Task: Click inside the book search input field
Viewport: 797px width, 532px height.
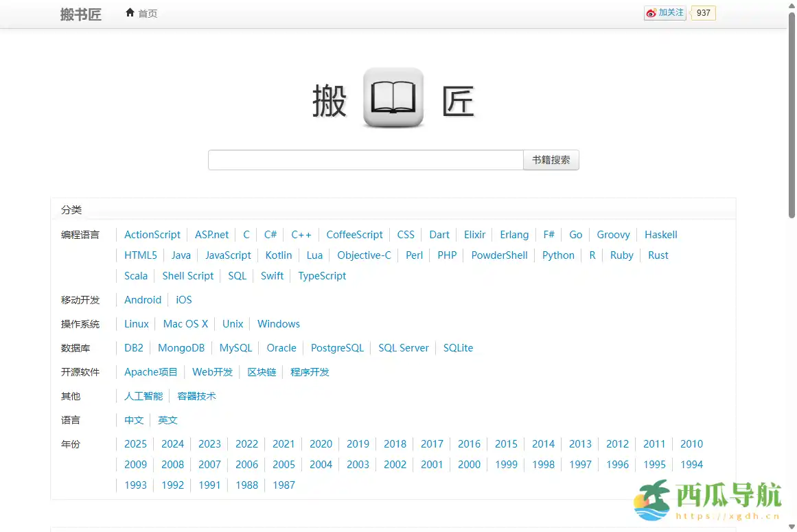Action: pyautogui.click(x=365, y=159)
